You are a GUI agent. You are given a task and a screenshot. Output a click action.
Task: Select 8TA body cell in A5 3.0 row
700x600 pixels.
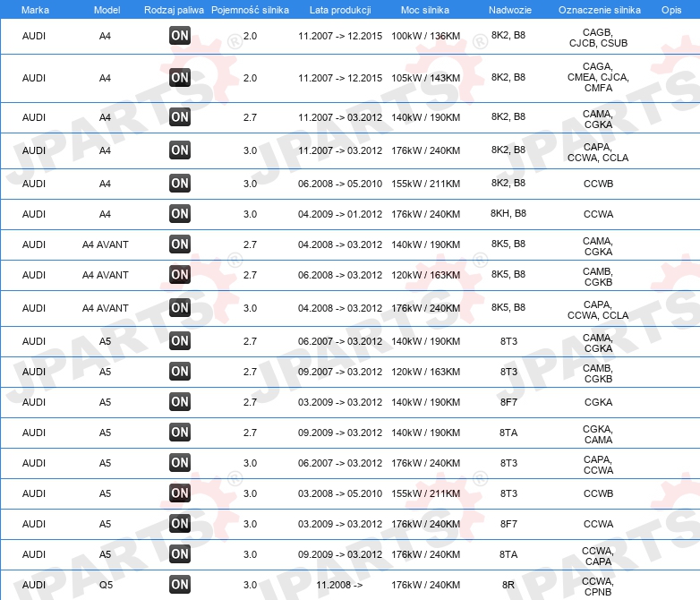[508, 554]
